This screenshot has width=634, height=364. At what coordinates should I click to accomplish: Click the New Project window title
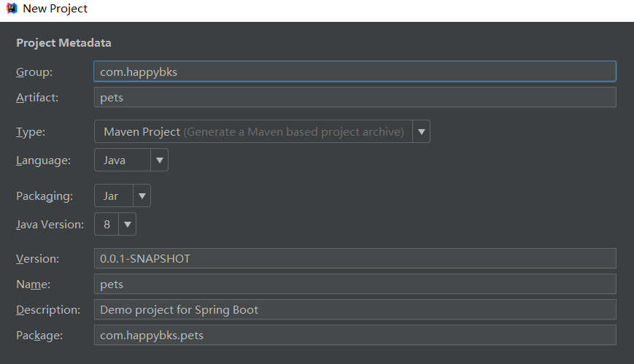click(55, 9)
